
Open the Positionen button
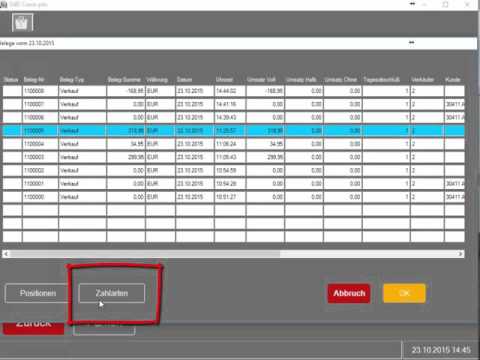(38, 293)
